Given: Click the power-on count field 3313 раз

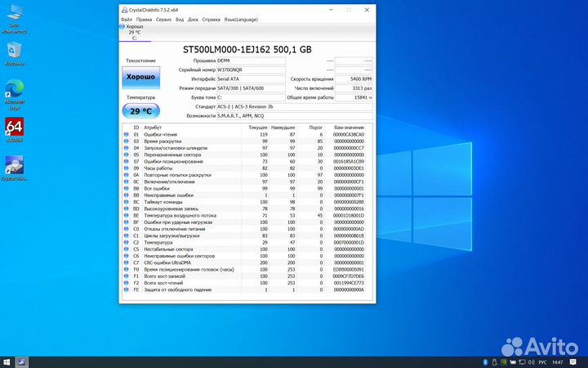Looking at the screenshot, I should [x=354, y=88].
